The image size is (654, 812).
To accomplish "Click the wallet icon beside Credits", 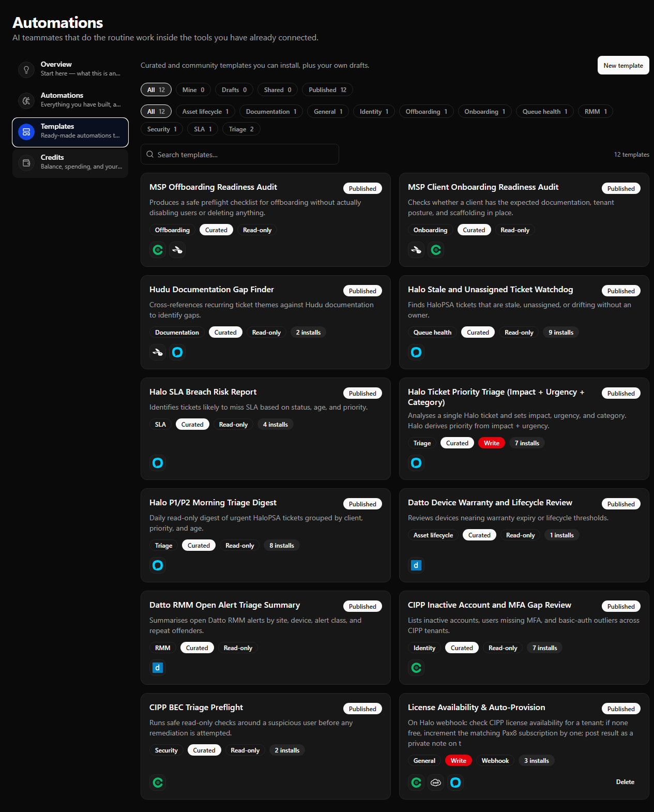I will point(26,163).
